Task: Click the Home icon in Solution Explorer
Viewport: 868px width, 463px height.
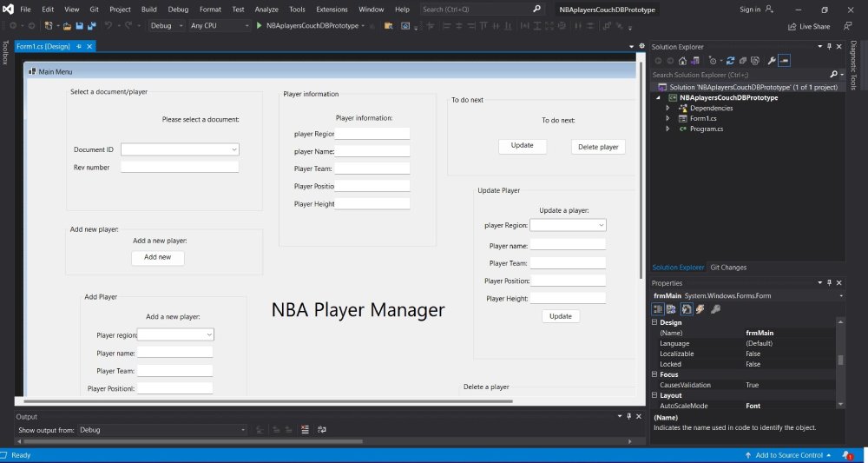Action: point(683,61)
